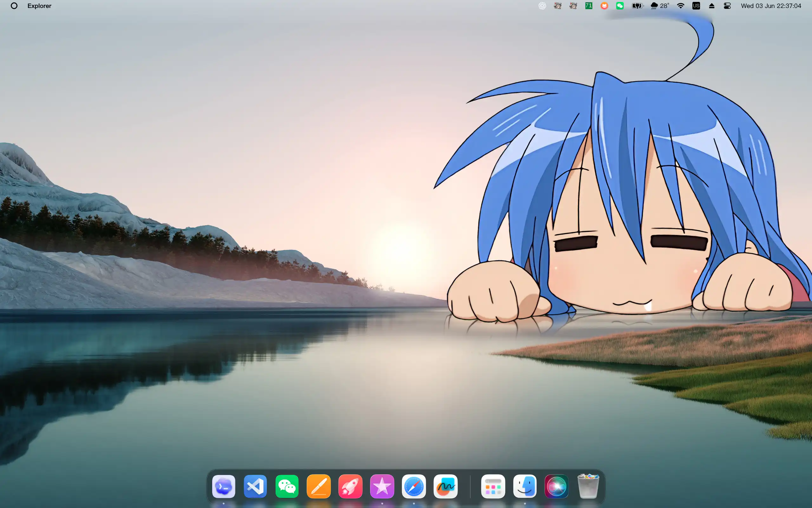
Task: Click the eject icon in the menu bar
Action: pos(711,6)
